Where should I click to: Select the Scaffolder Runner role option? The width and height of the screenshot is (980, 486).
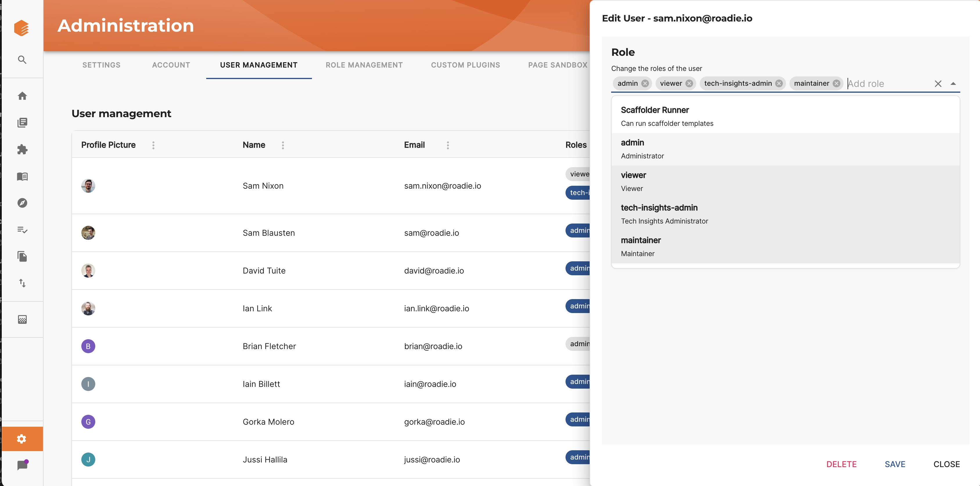tap(784, 115)
